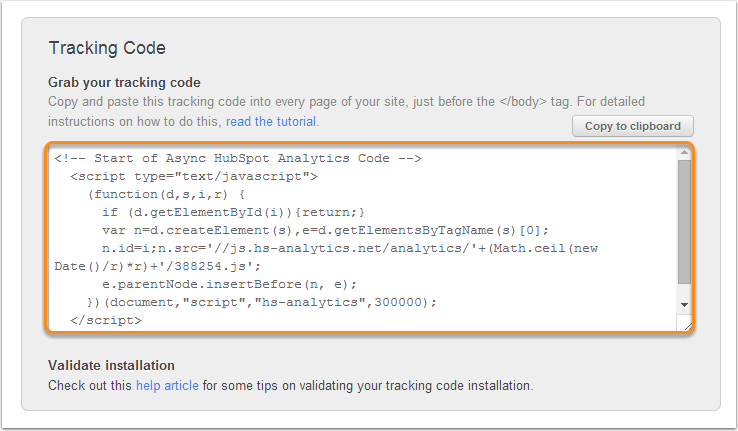The image size is (738, 431).
Task: Click the code box scrollbar up arrow
Action: (684, 153)
